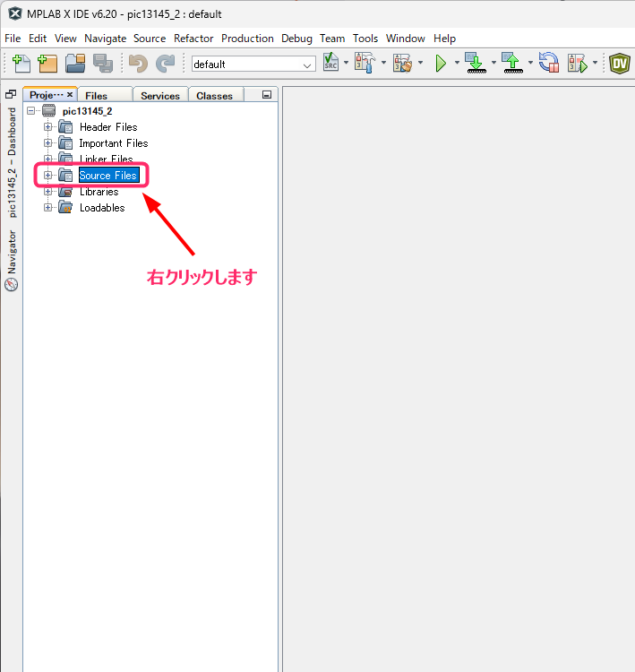Minimize the Projects panel window group
Image resolution: width=635 pixels, height=672 pixels.
pos(266,95)
